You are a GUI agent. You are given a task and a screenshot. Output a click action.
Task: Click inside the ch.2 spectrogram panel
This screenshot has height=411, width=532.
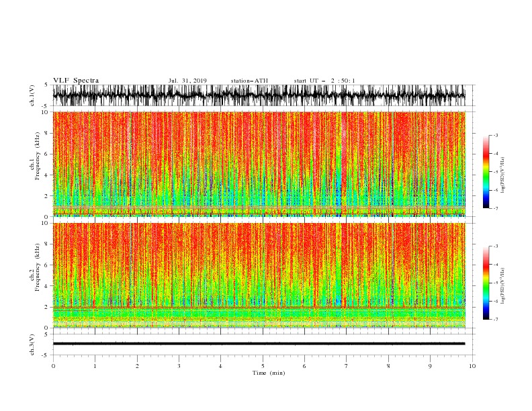259,275
